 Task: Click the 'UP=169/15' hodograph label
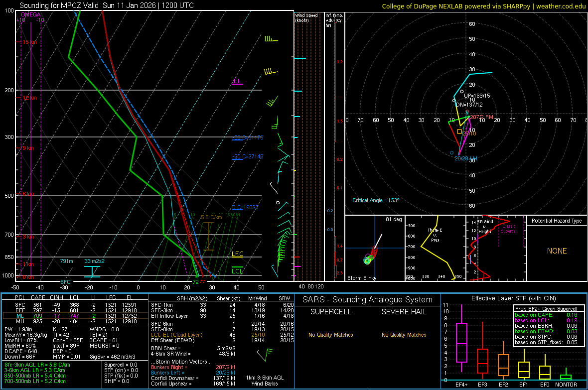click(x=477, y=96)
